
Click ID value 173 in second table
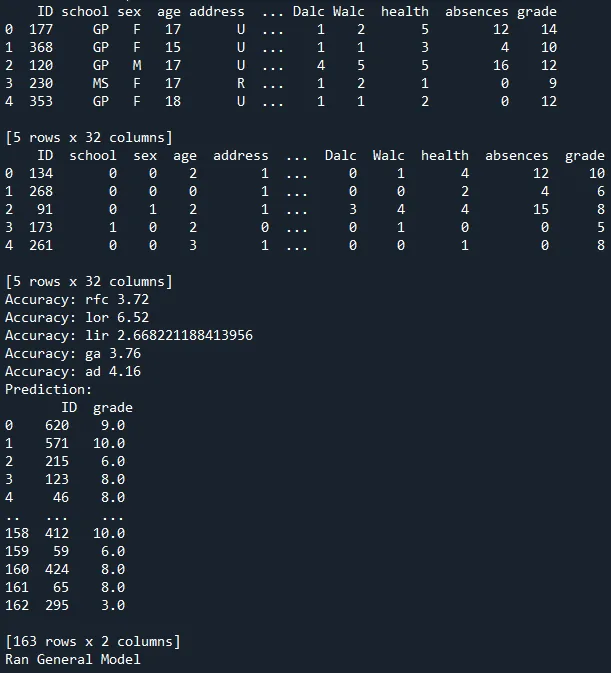pos(41,227)
